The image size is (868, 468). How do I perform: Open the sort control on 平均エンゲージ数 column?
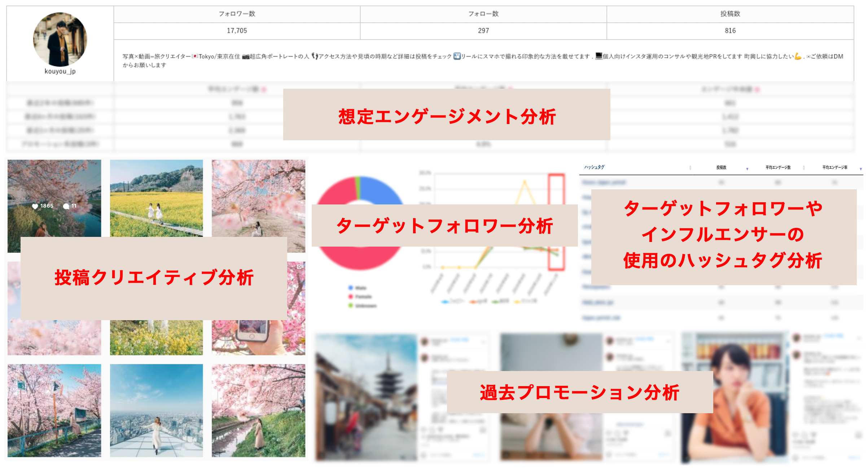click(x=804, y=168)
